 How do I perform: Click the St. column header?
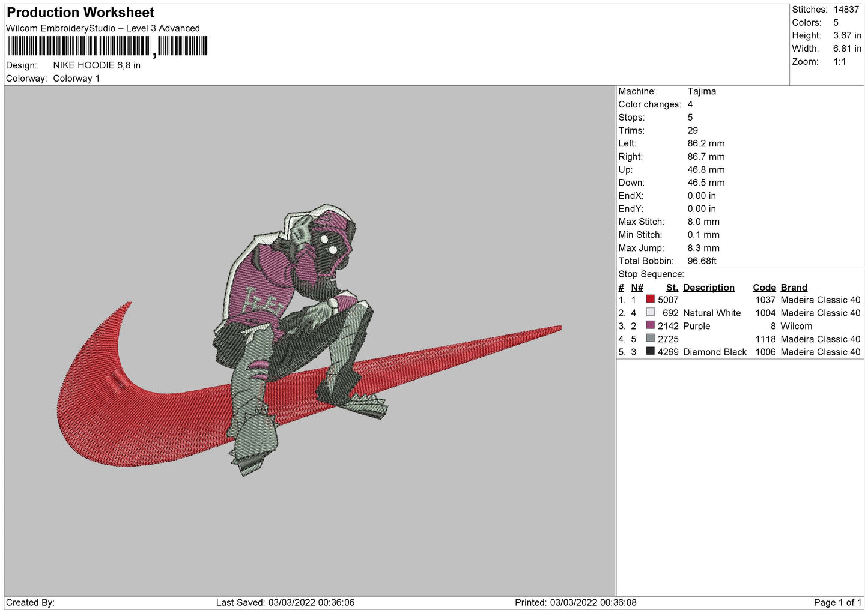point(672,288)
